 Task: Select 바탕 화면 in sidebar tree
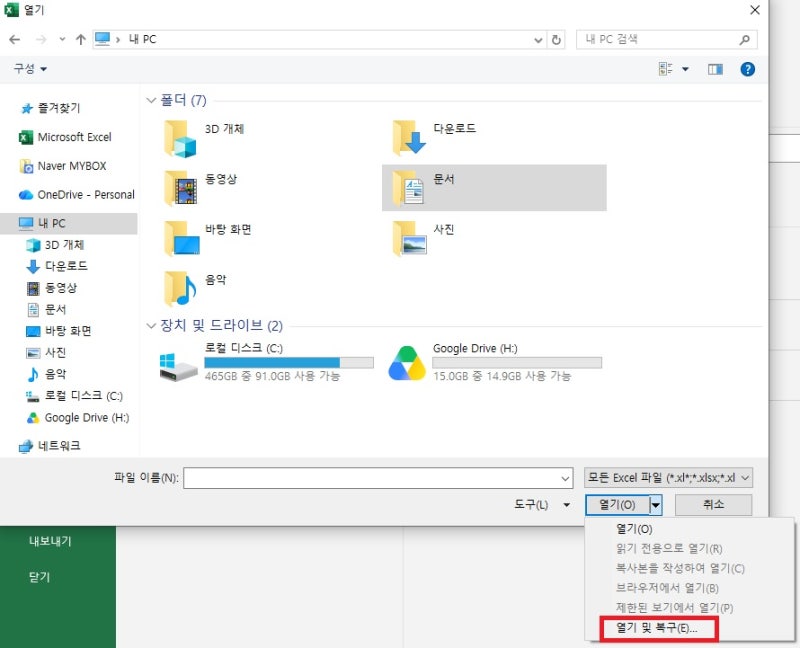coord(59,331)
